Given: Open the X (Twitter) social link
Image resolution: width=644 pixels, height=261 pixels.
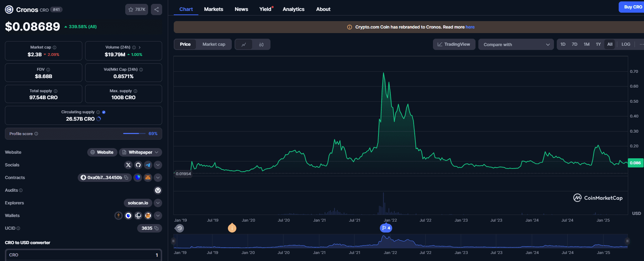Looking at the screenshot, I should pyautogui.click(x=128, y=165).
